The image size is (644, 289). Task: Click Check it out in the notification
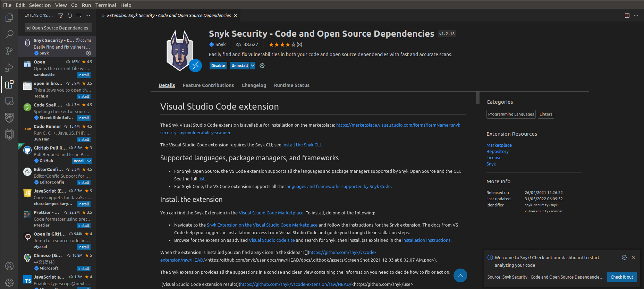622,277
